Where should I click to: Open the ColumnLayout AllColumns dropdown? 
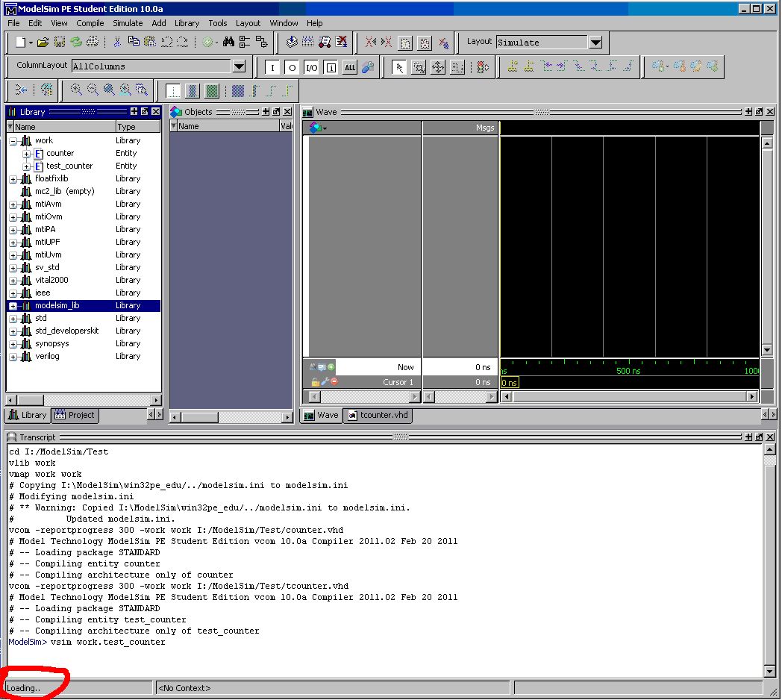click(239, 66)
